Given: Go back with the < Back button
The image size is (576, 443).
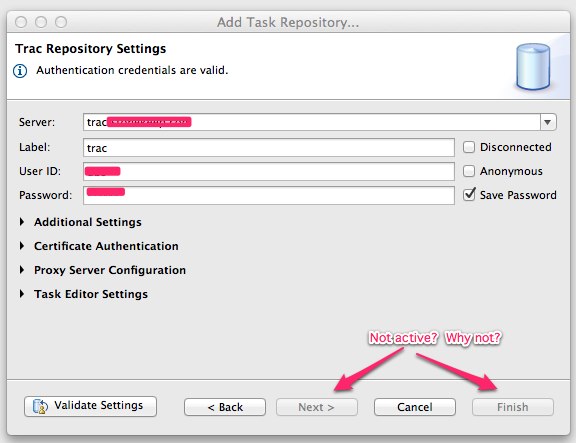Looking at the screenshot, I should (225, 407).
